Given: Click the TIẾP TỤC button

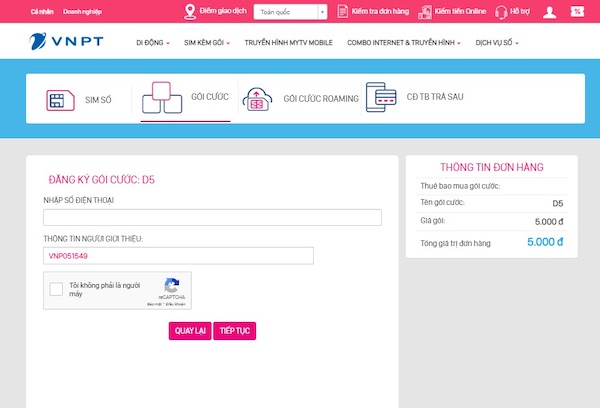Looking at the screenshot, I should pyautogui.click(x=235, y=331).
